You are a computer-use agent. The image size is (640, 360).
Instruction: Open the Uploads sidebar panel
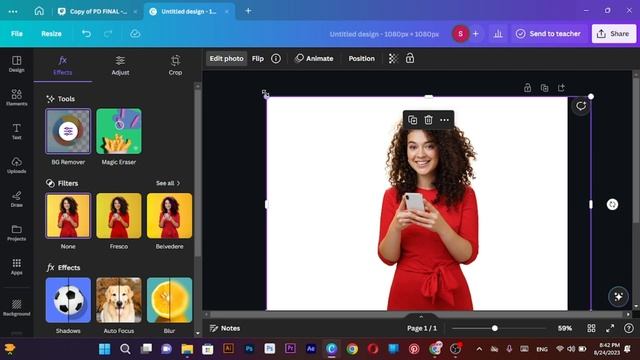pyautogui.click(x=16, y=165)
